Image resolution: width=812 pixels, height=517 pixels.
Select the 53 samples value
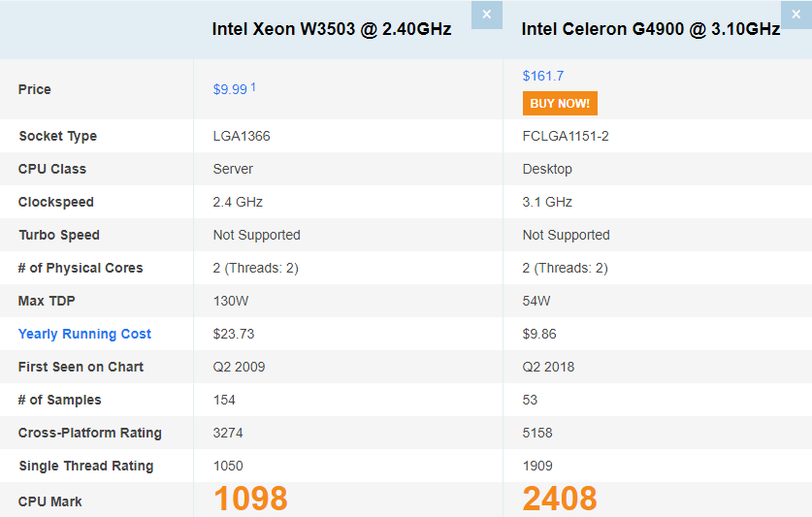pyautogui.click(x=530, y=400)
